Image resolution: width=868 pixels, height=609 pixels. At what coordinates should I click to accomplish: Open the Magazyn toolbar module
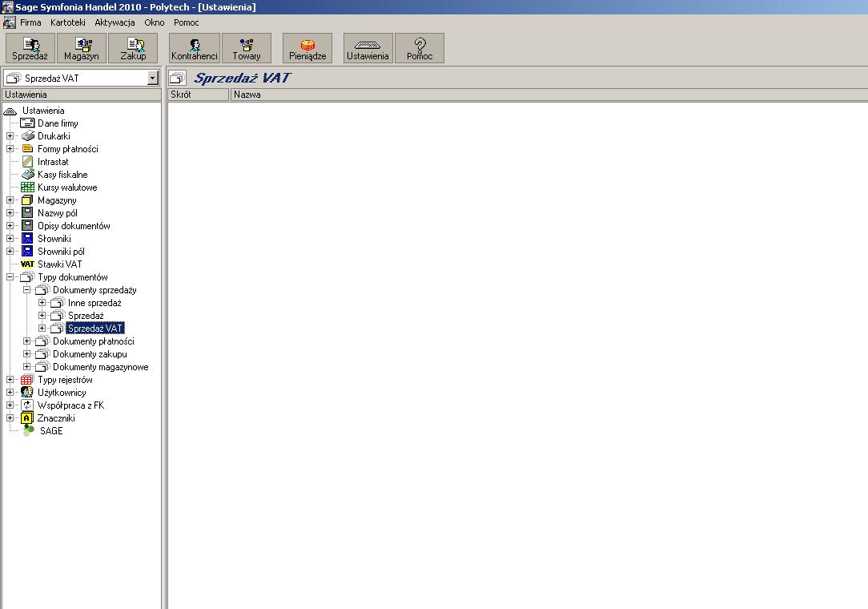coord(82,48)
